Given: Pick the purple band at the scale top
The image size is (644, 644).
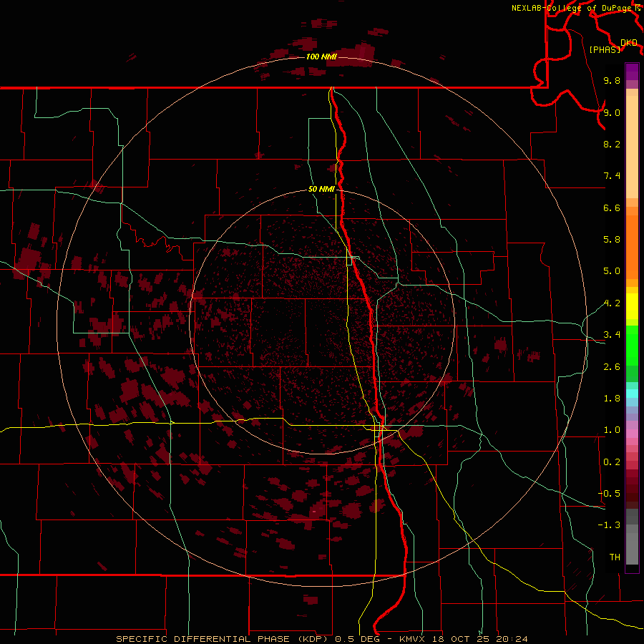Looking at the screenshot, I should (632, 72).
